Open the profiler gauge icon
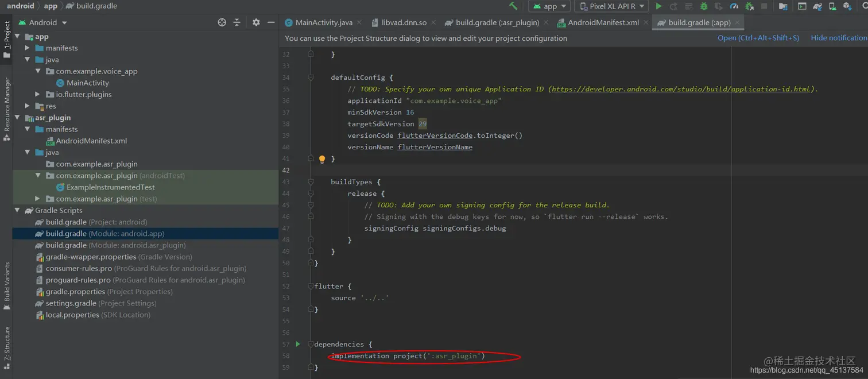 (734, 6)
